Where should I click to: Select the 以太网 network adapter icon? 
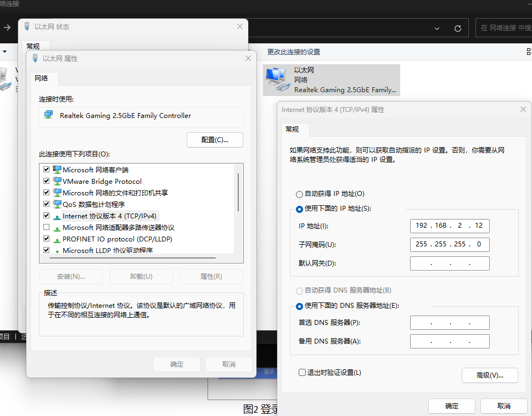tap(277, 80)
